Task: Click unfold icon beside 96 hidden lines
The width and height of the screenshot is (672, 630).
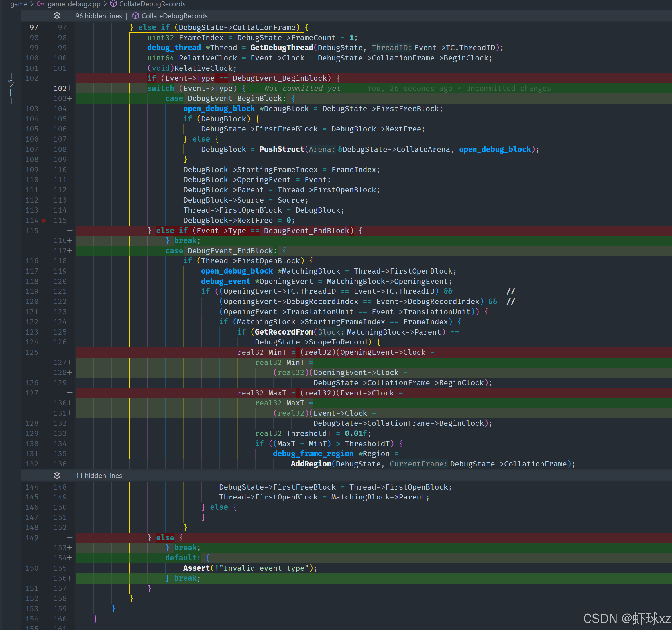Action: [57, 16]
